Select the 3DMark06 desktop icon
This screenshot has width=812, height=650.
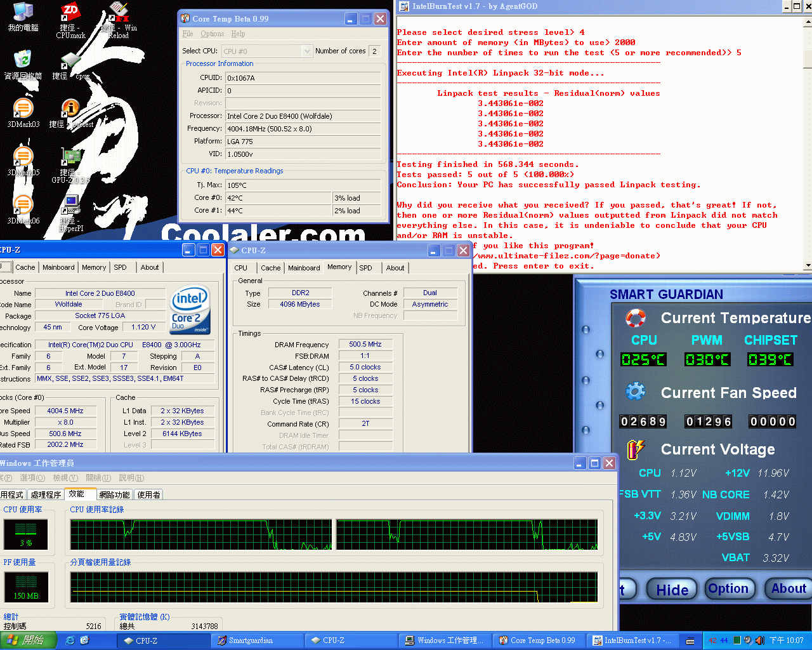pos(23,209)
